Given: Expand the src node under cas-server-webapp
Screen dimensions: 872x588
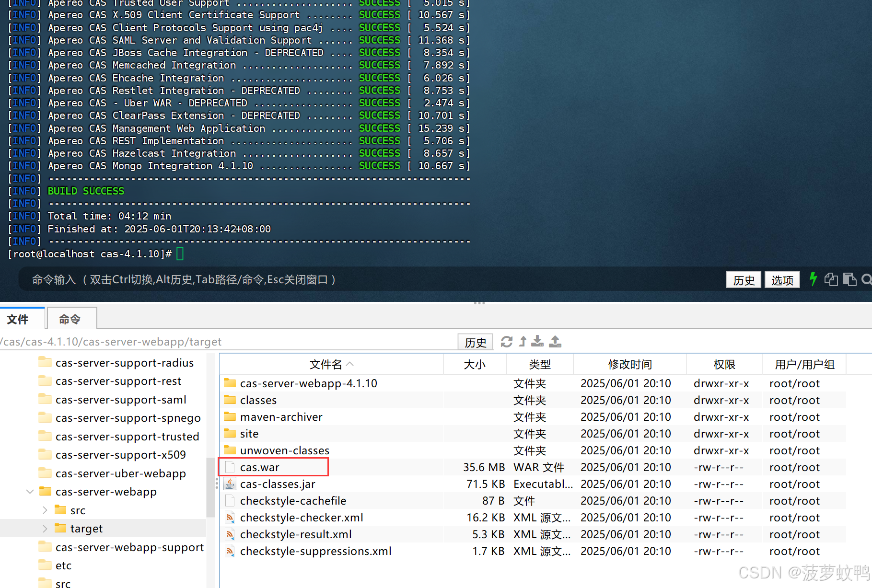Looking at the screenshot, I should coord(45,510).
